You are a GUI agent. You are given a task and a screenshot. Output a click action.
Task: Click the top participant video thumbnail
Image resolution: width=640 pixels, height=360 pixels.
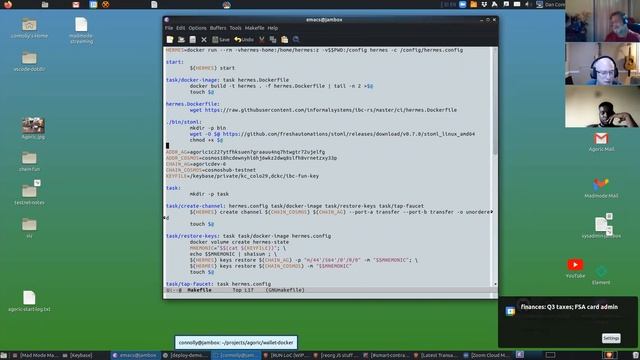pos(602,21)
